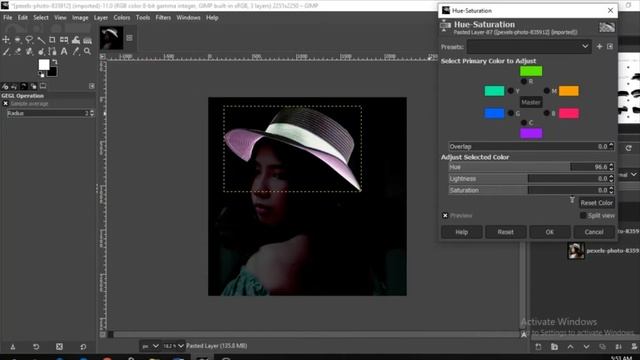Click the Help button in dialog
The width and height of the screenshot is (640, 360).
click(x=462, y=232)
